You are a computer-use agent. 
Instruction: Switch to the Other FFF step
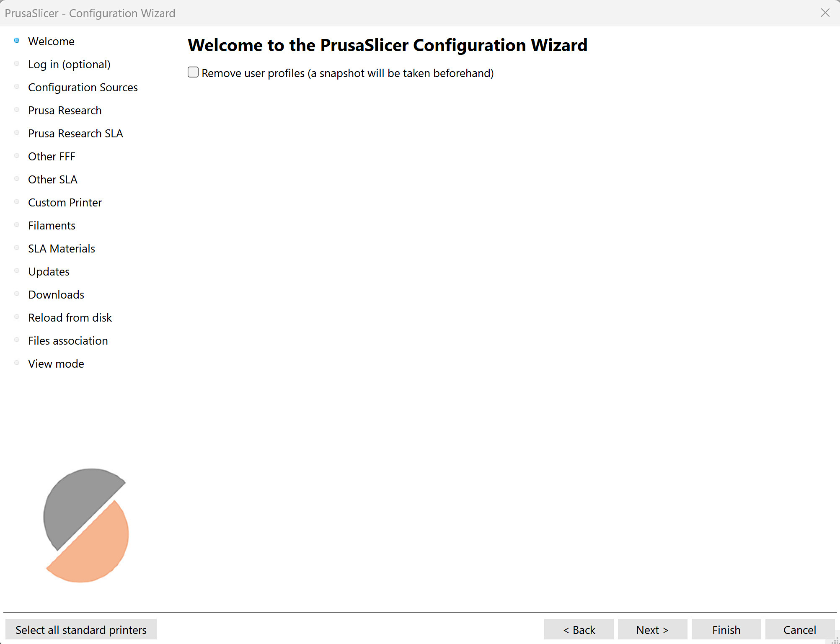point(52,157)
